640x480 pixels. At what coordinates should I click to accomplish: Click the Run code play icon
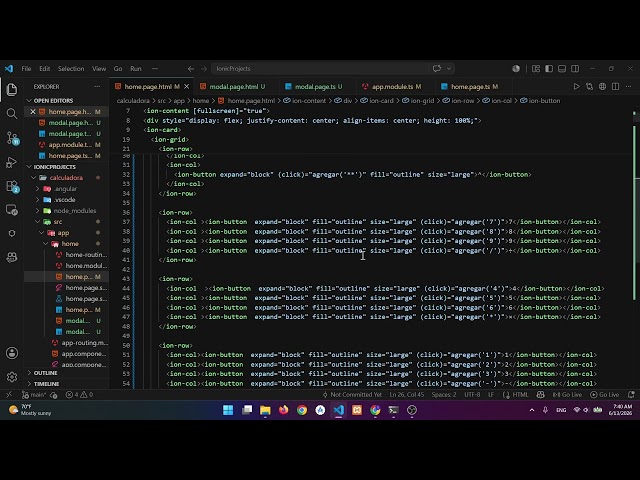tap(576, 87)
